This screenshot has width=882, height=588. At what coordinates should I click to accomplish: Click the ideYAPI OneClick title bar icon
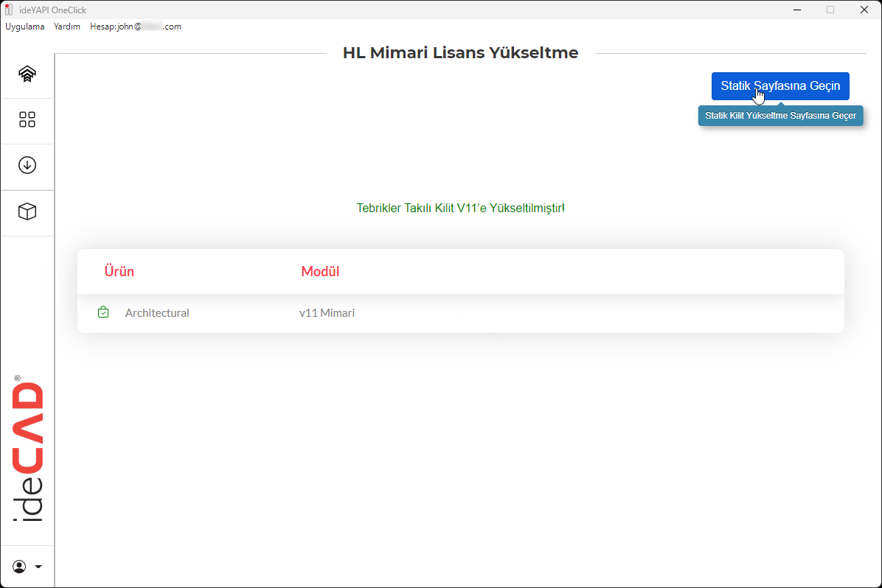click(x=9, y=10)
